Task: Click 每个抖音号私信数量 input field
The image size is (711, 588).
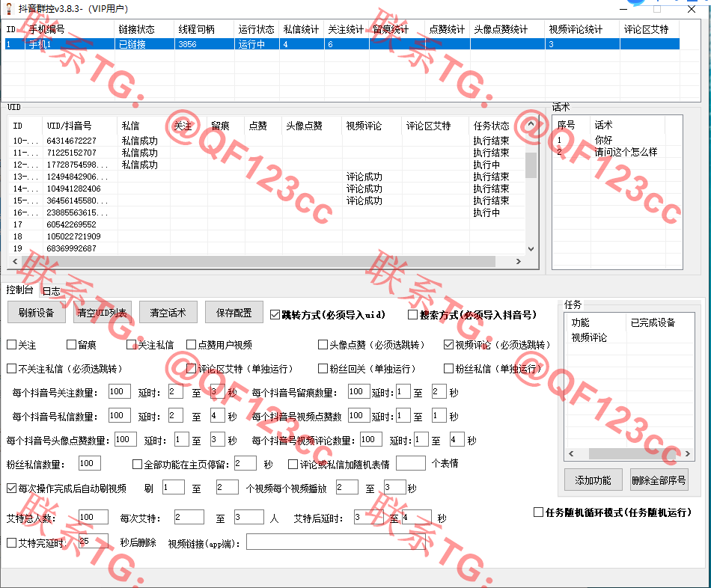Action: [120, 416]
